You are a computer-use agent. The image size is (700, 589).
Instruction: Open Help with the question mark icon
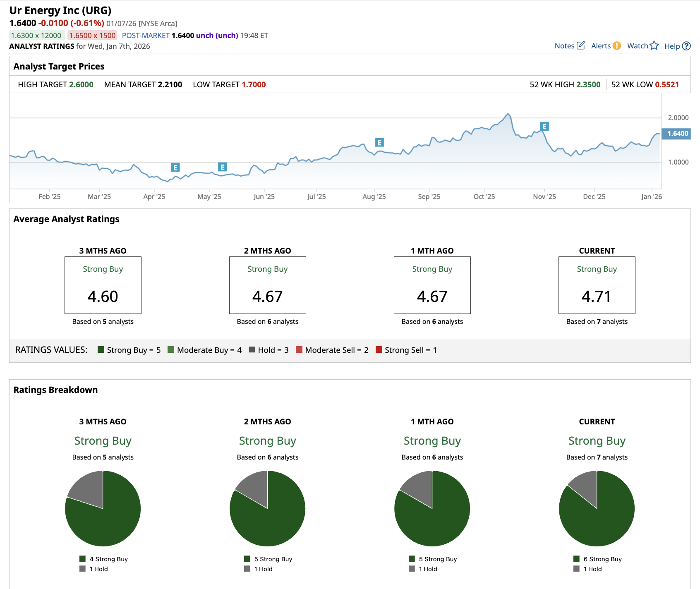pos(686,46)
